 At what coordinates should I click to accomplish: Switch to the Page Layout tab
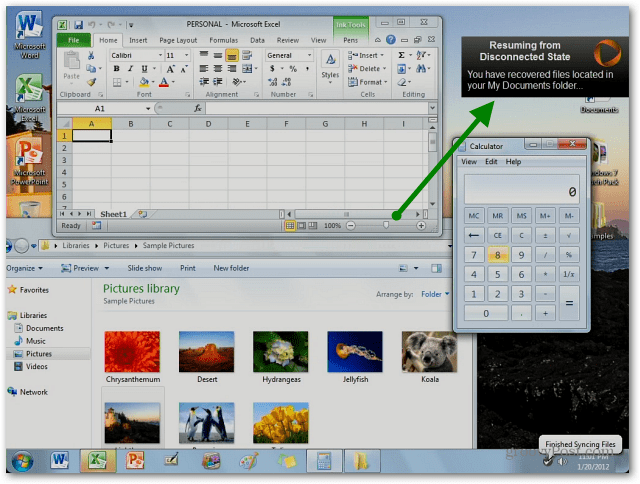point(178,40)
